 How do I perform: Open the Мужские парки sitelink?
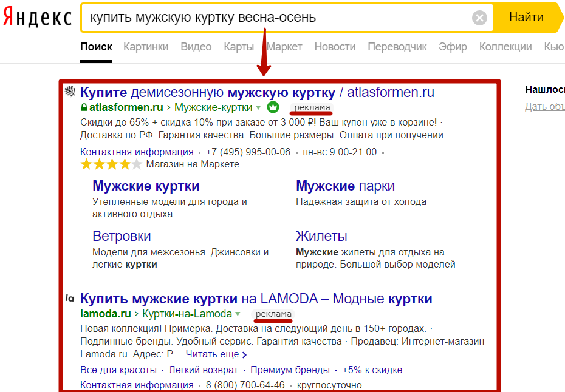pyautogui.click(x=345, y=186)
